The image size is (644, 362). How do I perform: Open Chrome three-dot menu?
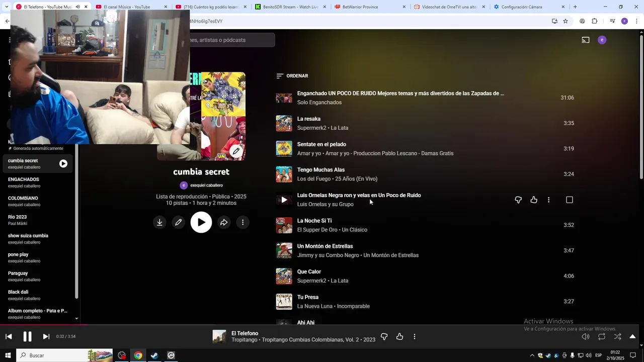636,21
